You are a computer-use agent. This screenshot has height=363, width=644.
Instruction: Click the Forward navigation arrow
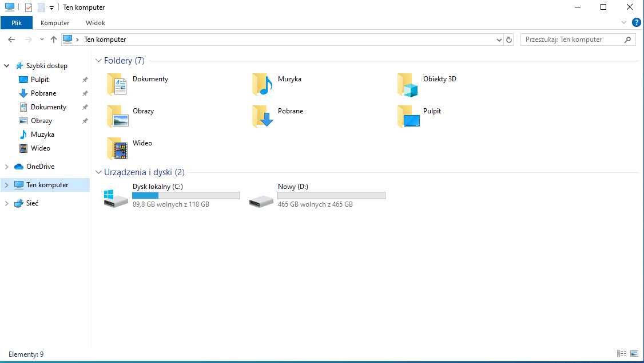pos(29,40)
